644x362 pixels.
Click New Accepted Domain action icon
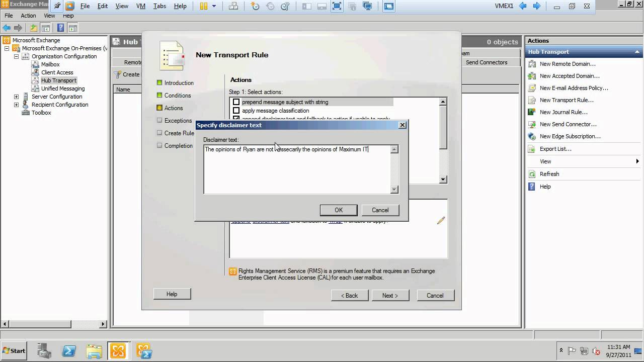point(532,76)
